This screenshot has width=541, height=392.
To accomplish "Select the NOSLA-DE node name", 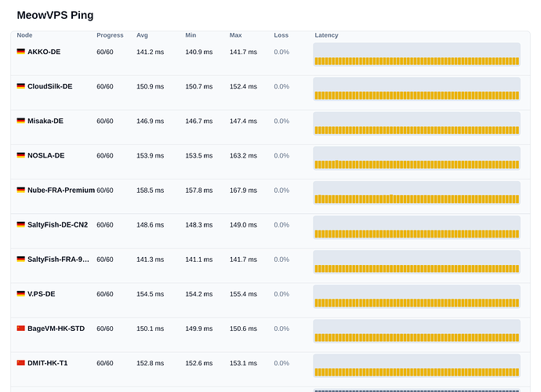I will (x=46, y=155).
